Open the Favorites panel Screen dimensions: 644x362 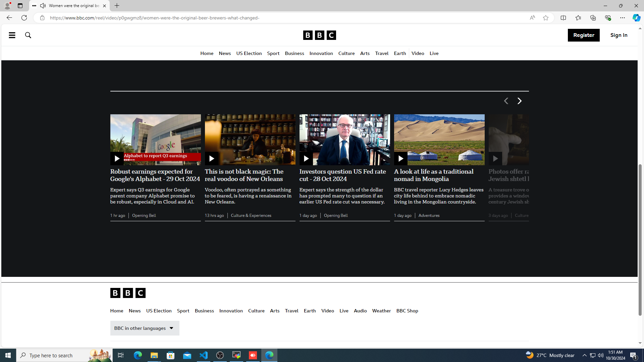[x=578, y=18]
